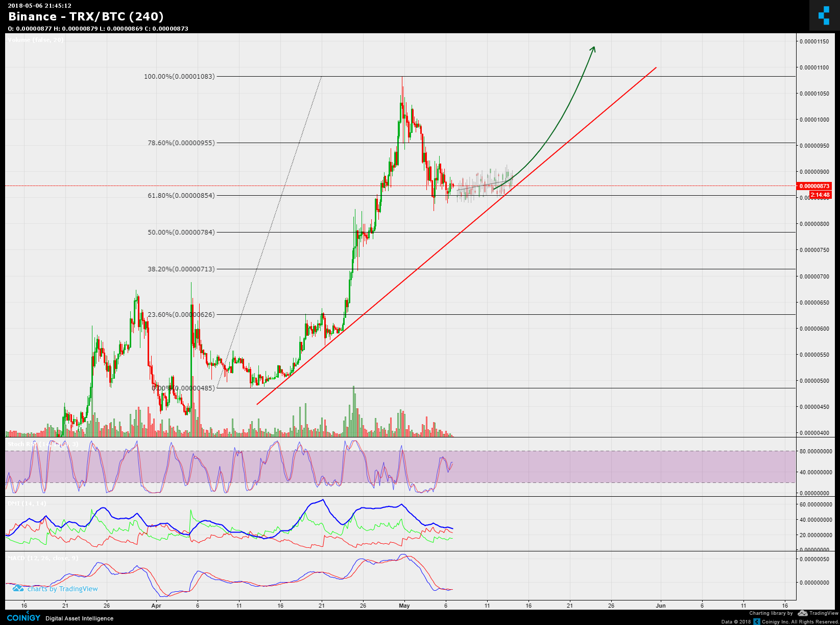Click the 20.00000000 DMI axis label
The height and width of the screenshot is (625, 840).
coord(815,535)
